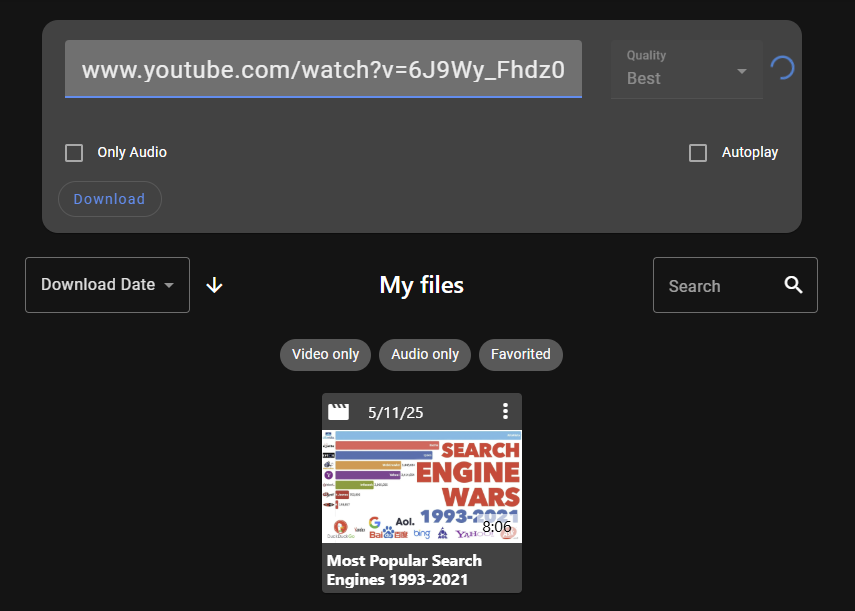Click the magnifying glass search icon
The height and width of the screenshot is (611, 855).
[794, 285]
